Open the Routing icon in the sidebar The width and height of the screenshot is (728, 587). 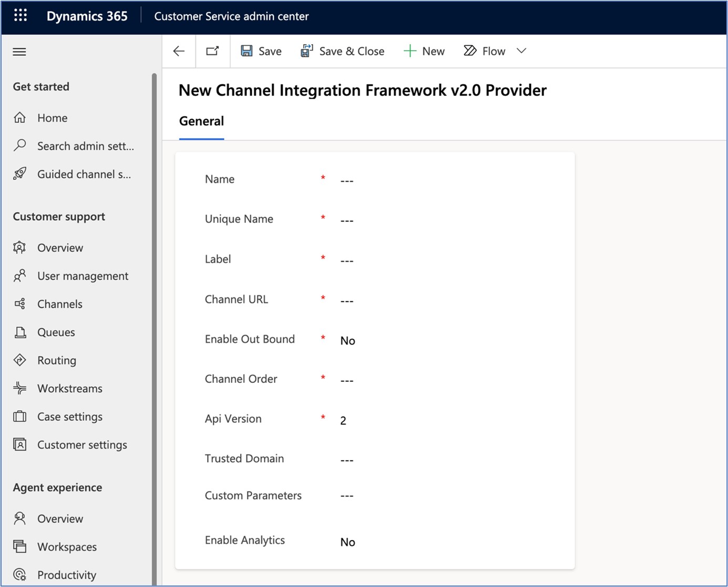(20, 360)
